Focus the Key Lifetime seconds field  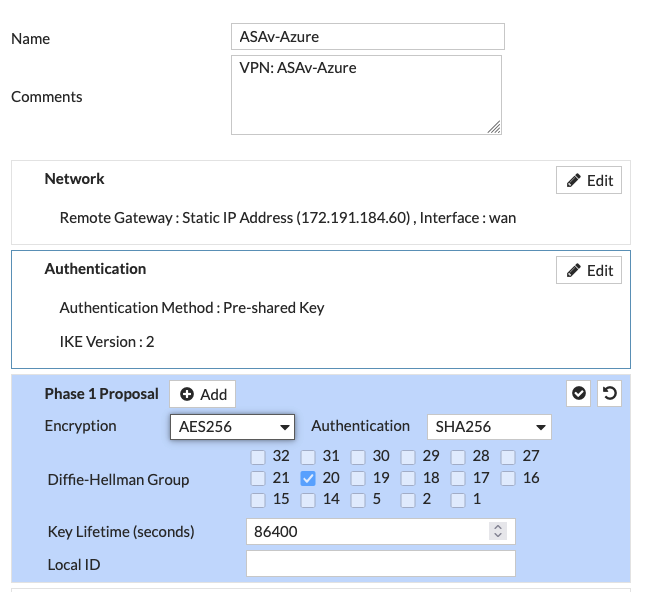point(366,532)
